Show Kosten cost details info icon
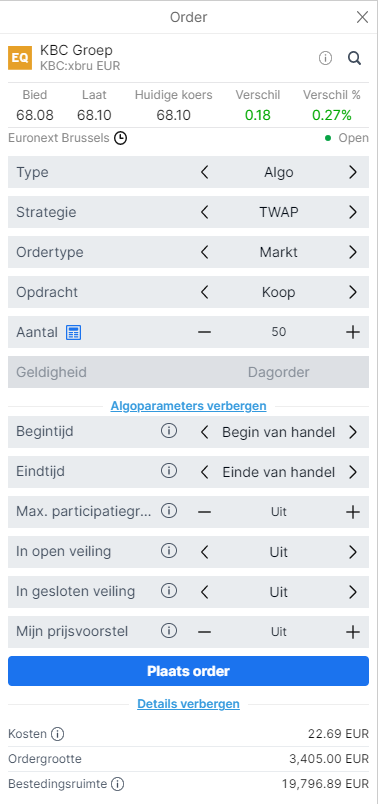The width and height of the screenshot is (378, 804). point(57,734)
